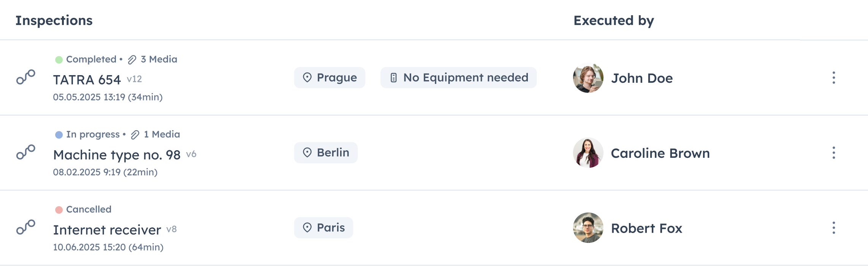Image resolution: width=868 pixels, height=266 pixels.
Task: Click John Doe's avatar photo
Action: tap(588, 78)
